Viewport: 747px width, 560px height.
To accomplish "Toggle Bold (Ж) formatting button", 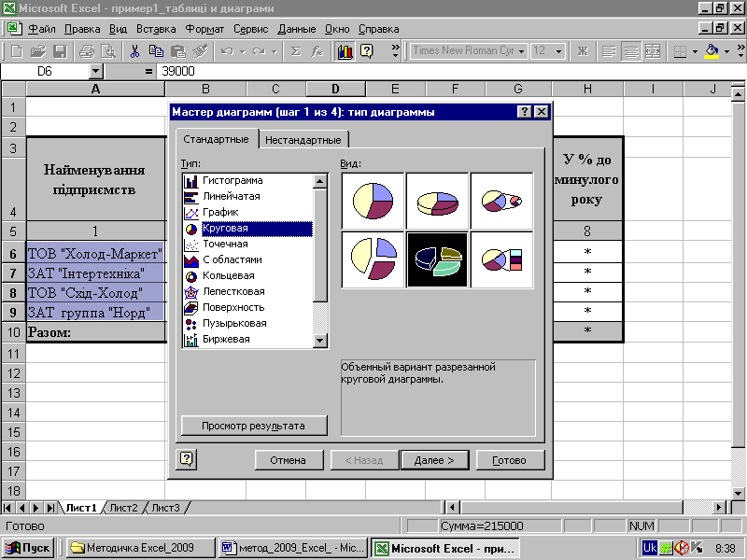I will pos(583,51).
